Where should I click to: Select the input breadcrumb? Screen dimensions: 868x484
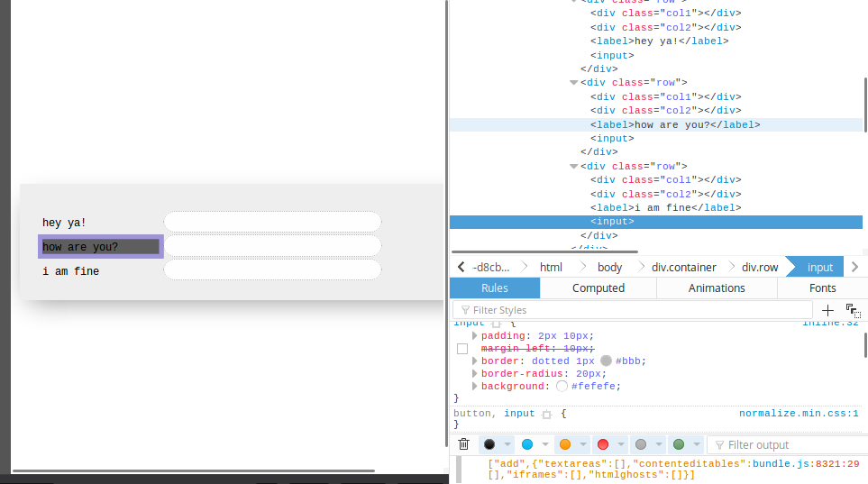tap(820, 267)
